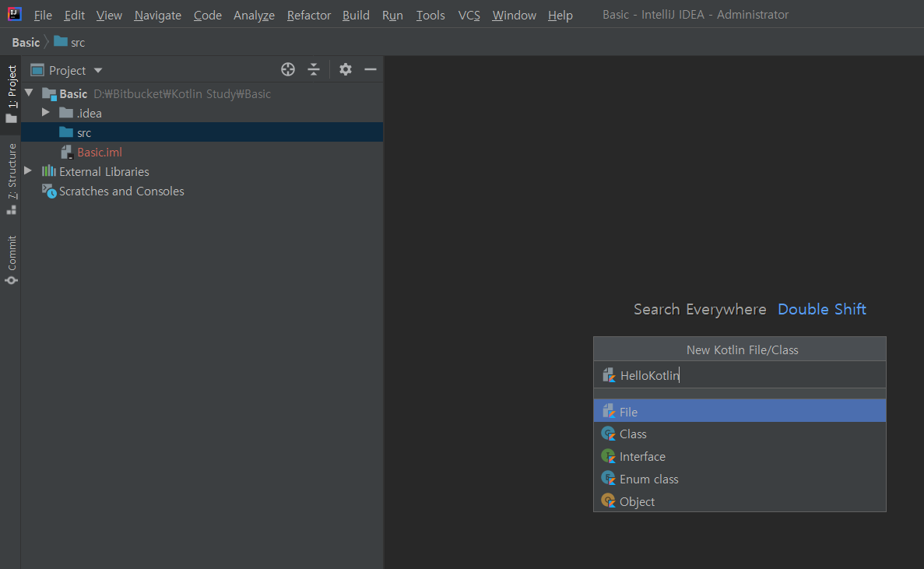Screen dimensions: 924x569
Task: Click the Basic breadcrumb
Action: click(x=26, y=42)
